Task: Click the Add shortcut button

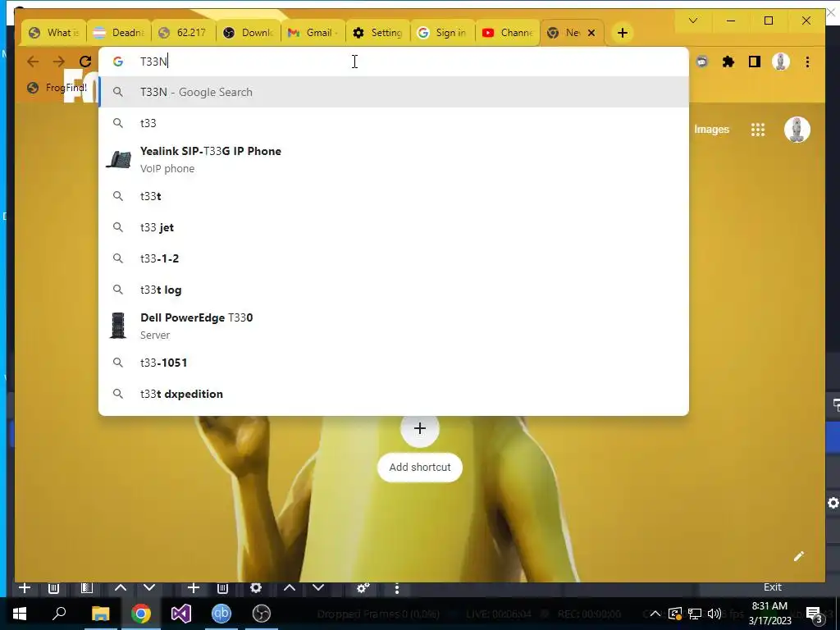Action: pos(420,467)
